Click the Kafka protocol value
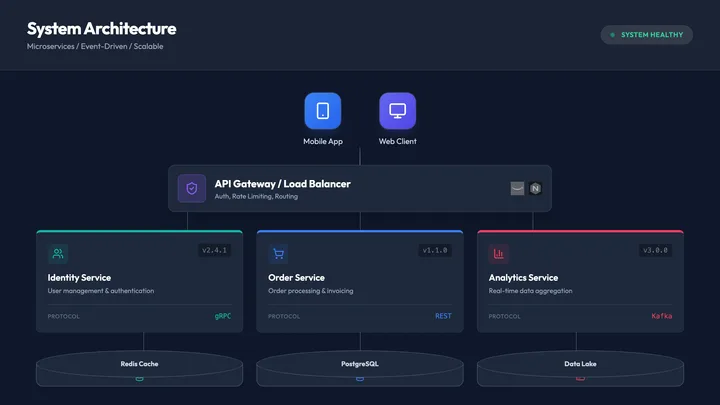 coord(662,316)
